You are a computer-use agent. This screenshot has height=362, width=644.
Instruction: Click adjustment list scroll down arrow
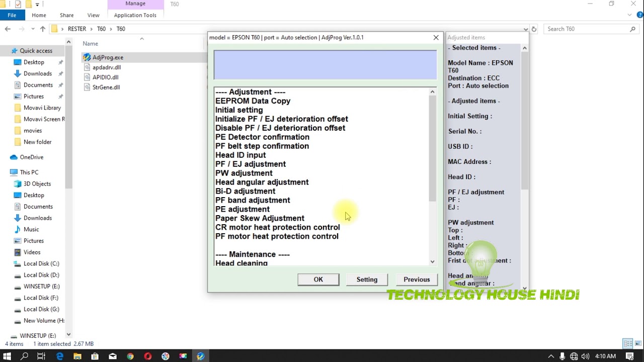tap(432, 262)
